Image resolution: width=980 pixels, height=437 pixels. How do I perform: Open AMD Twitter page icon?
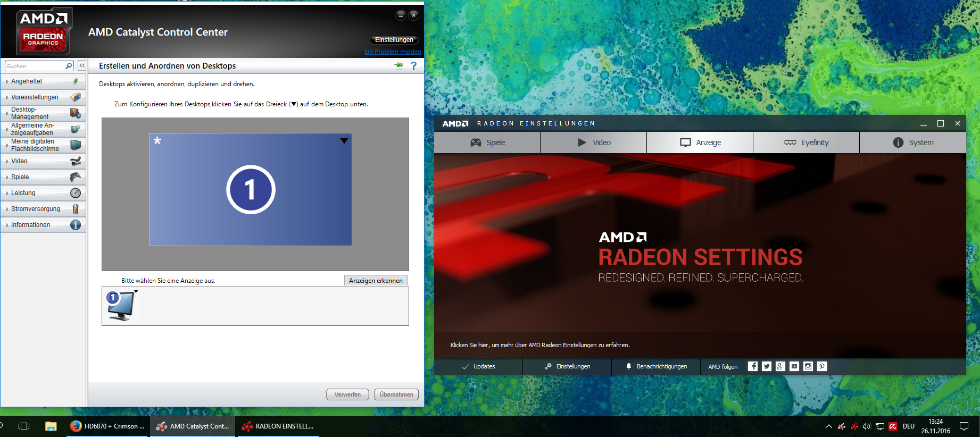tap(767, 366)
